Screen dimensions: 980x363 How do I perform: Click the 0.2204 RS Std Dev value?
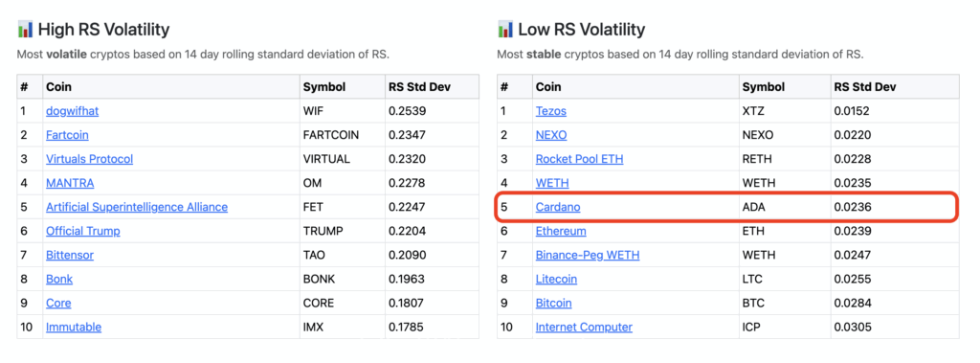408,231
